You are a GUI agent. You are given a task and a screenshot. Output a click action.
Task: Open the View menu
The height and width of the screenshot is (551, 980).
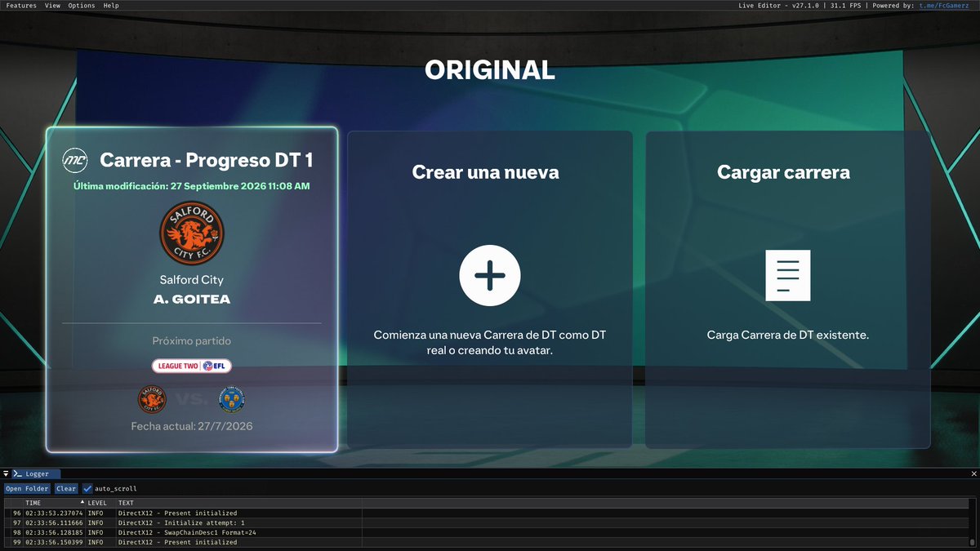tap(52, 6)
